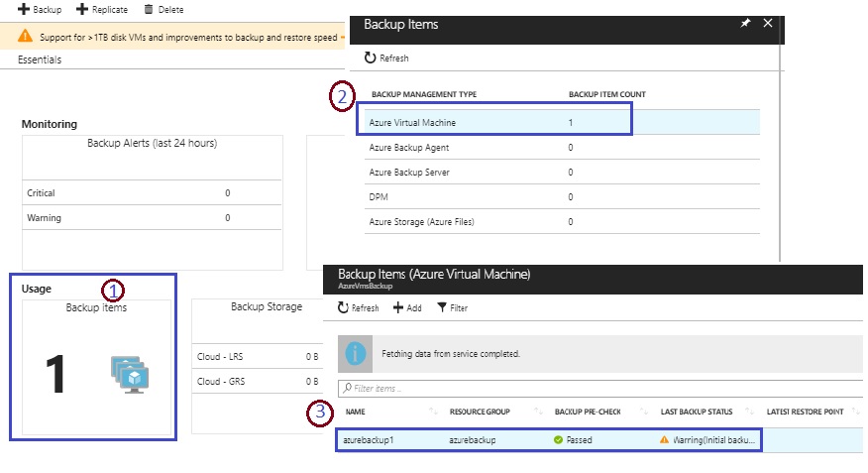Close the Backup Items panel
The height and width of the screenshot is (473, 868).
[767, 23]
